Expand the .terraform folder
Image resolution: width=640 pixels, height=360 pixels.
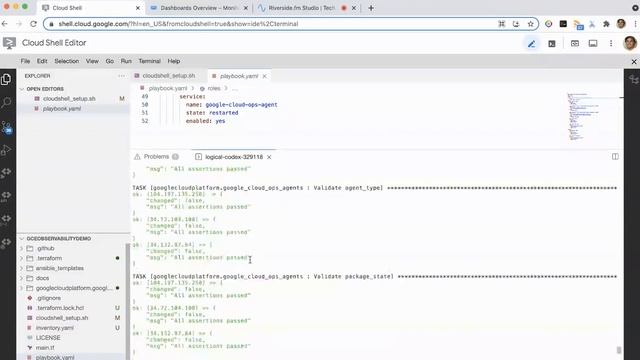(x=22, y=258)
